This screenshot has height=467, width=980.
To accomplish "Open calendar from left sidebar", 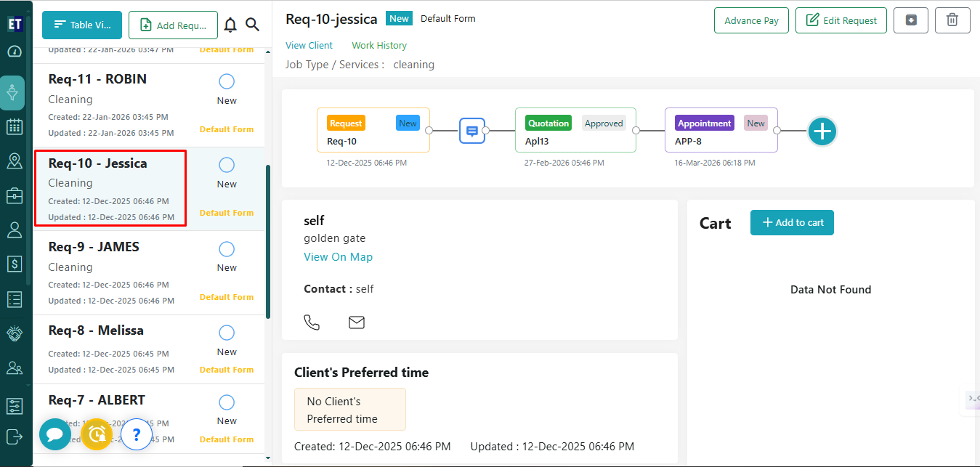I will pos(14,126).
